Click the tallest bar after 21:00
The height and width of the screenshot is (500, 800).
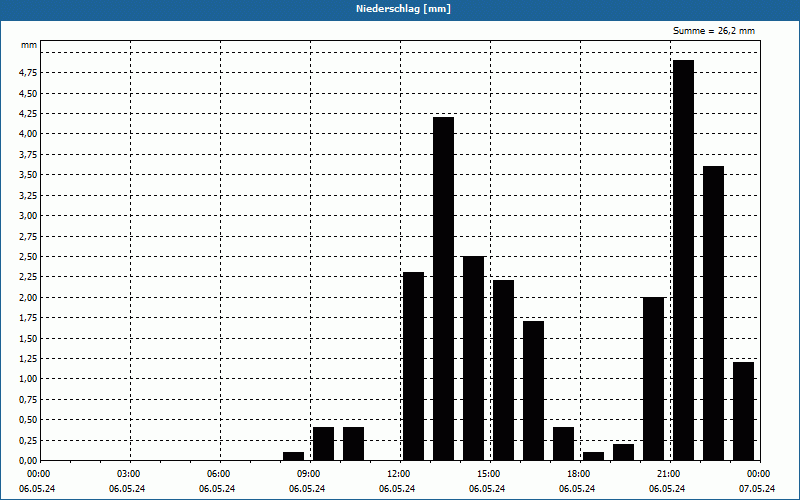click(683, 260)
